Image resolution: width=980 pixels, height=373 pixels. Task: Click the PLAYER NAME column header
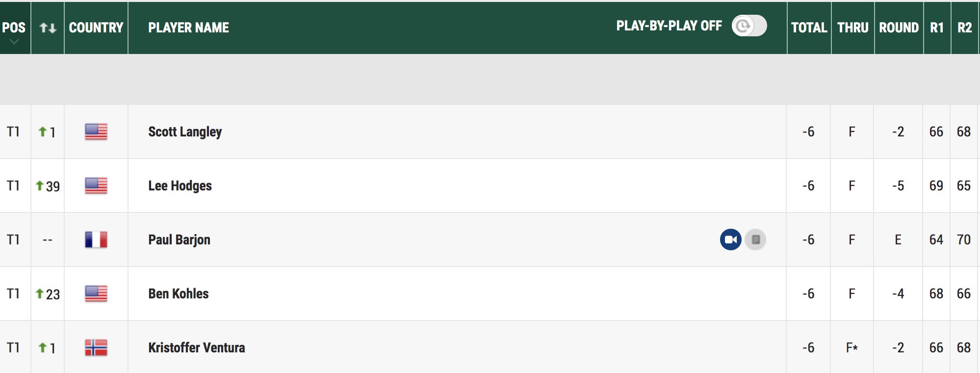point(189,27)
